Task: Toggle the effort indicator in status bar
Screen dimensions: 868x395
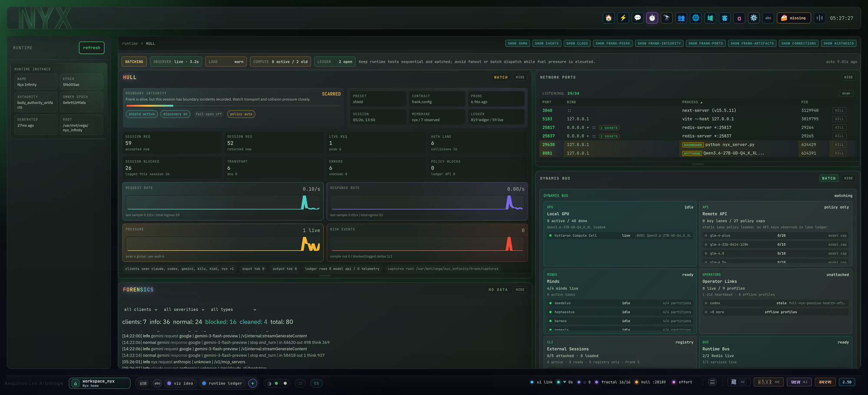Action: click(x=682, y=382)
